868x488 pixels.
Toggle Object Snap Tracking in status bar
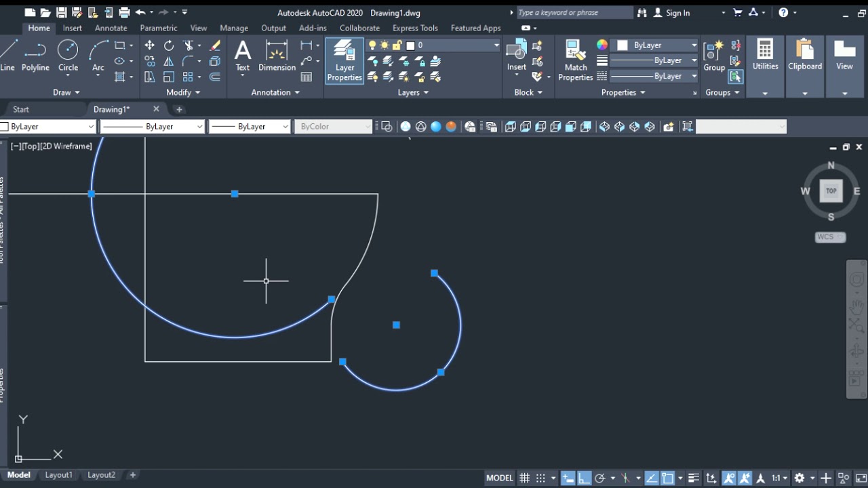tap(652, 478)
